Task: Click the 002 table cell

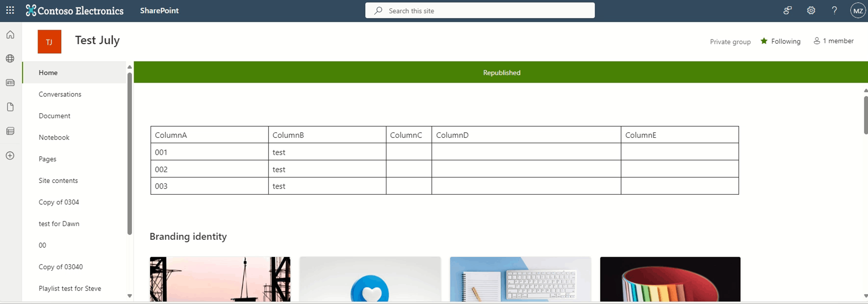Action: coord(210,169)
